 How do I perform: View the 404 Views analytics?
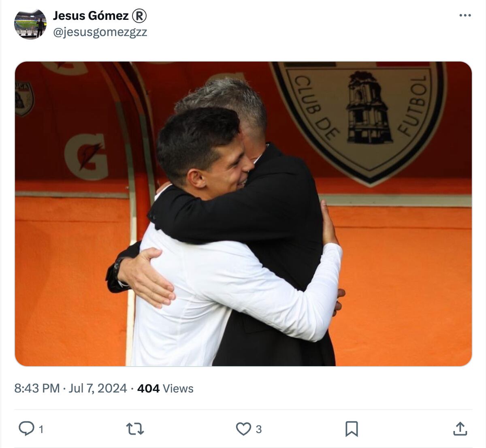click(165, 388)
